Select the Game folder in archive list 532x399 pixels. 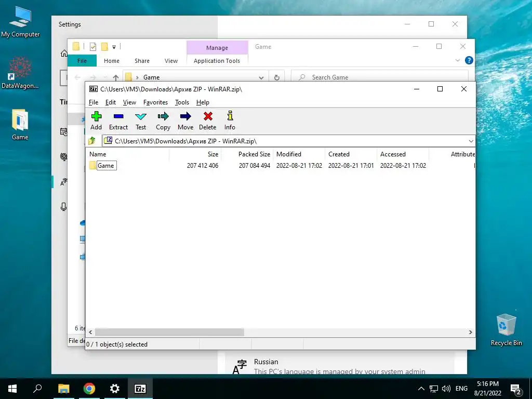click(x=105, y=166)
